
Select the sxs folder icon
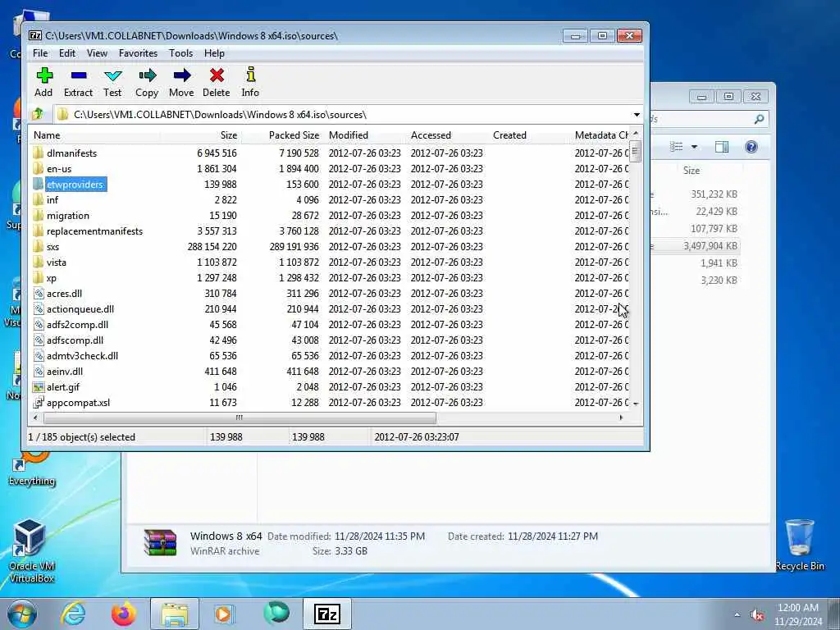click(x=38, y=246)
